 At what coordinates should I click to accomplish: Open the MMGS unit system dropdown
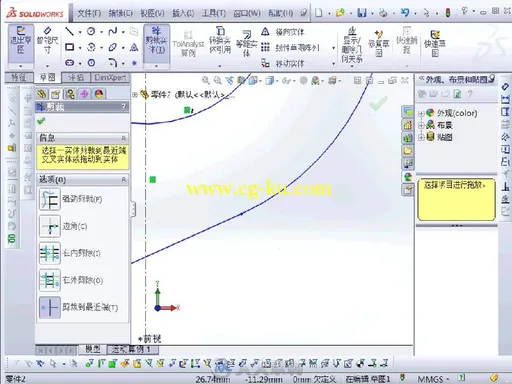[x=433, y=379]
